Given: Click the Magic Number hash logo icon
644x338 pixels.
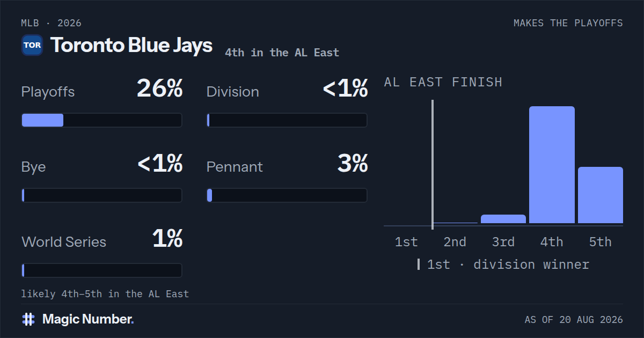Looking at the screenshot, I should click(28, 319).
